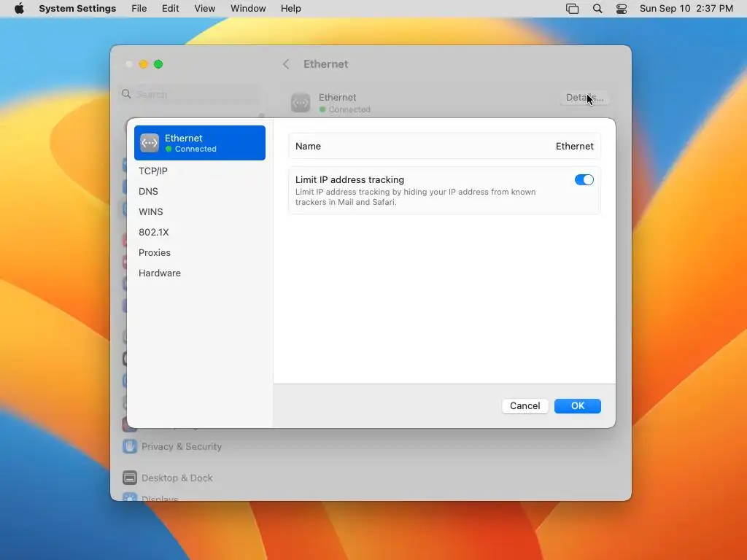Click the search magnifier icon in Settings
747x560 pixels.
point(126,94)
